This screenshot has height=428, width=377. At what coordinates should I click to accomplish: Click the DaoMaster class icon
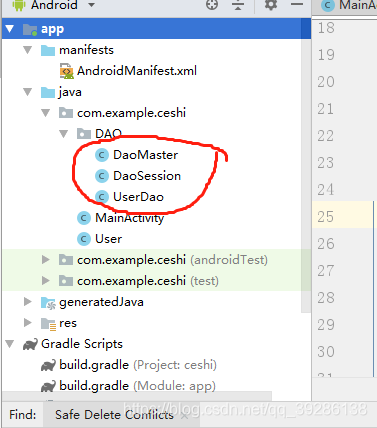(x=102, y=155)
